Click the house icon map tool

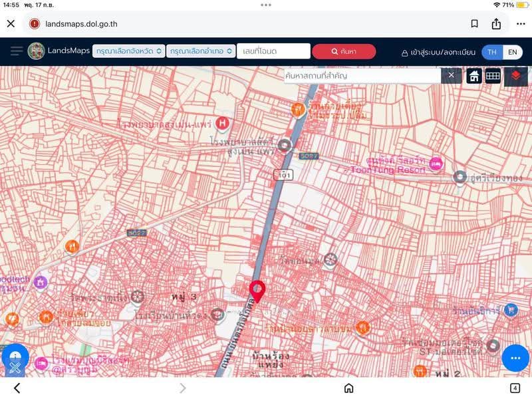474,76
